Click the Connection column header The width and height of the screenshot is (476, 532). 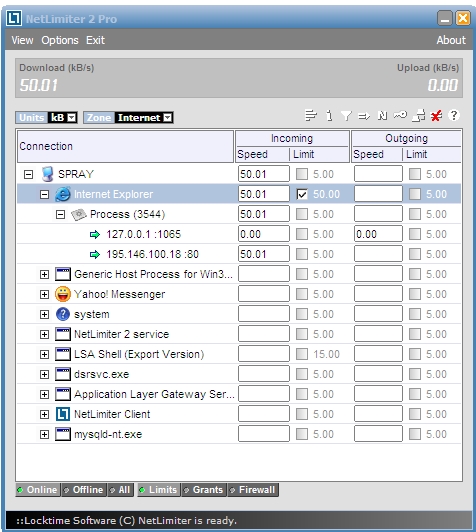[x=126, y=146]
